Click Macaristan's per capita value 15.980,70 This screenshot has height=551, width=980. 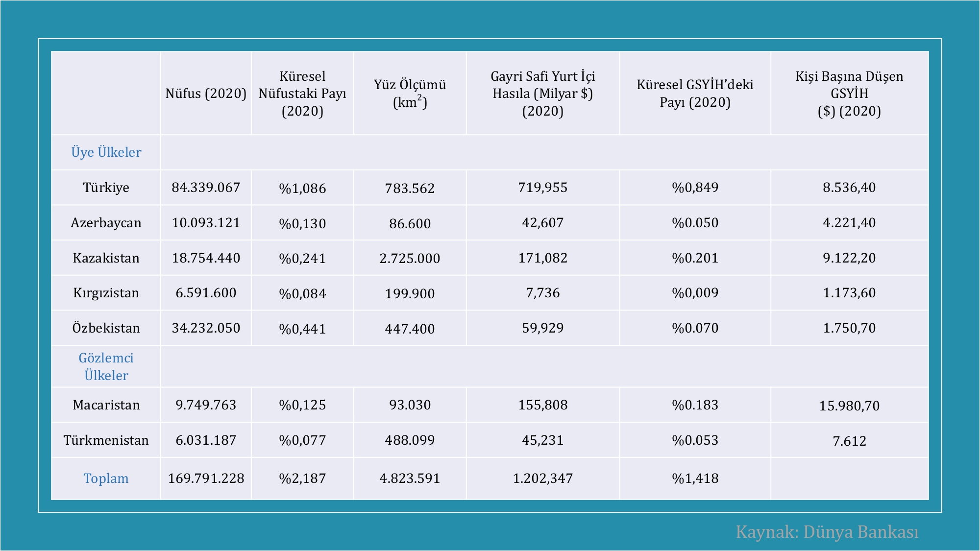point(849,406)
